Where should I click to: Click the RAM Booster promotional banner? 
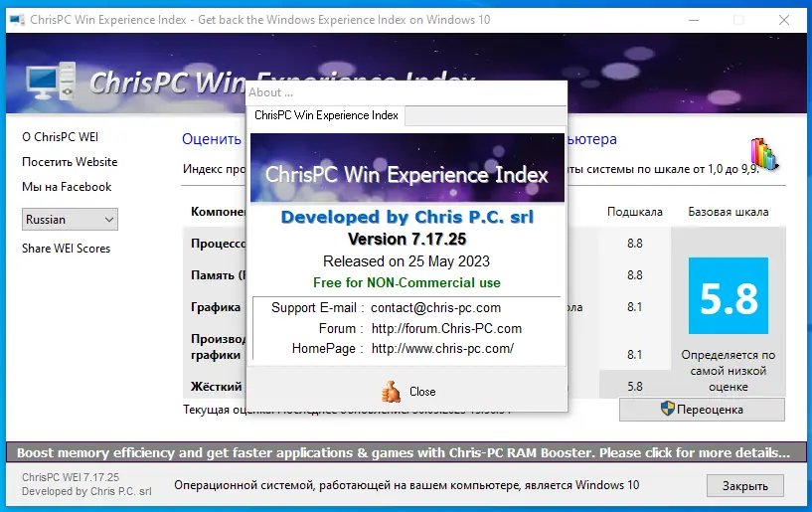pyautogui.click(x=406, y=452)
